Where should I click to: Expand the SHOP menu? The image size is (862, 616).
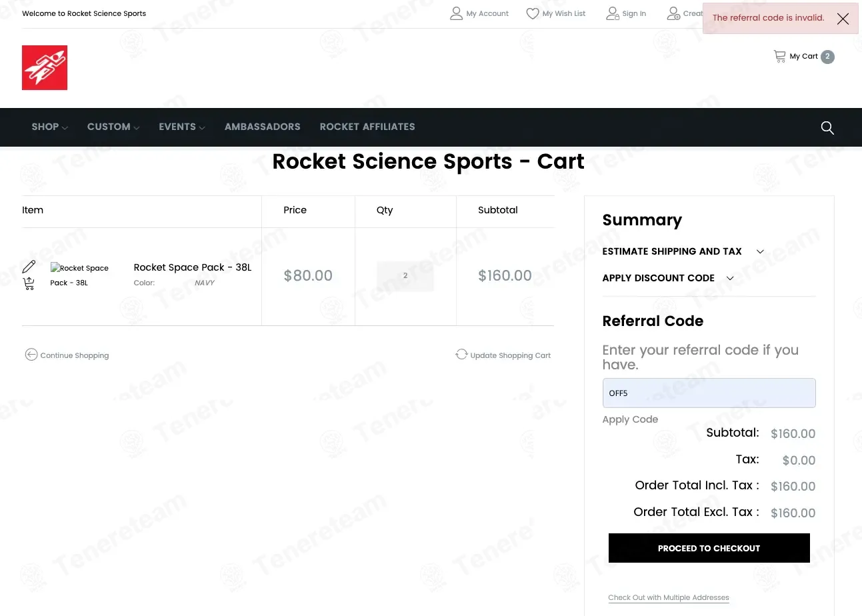(x=49, y=127)
